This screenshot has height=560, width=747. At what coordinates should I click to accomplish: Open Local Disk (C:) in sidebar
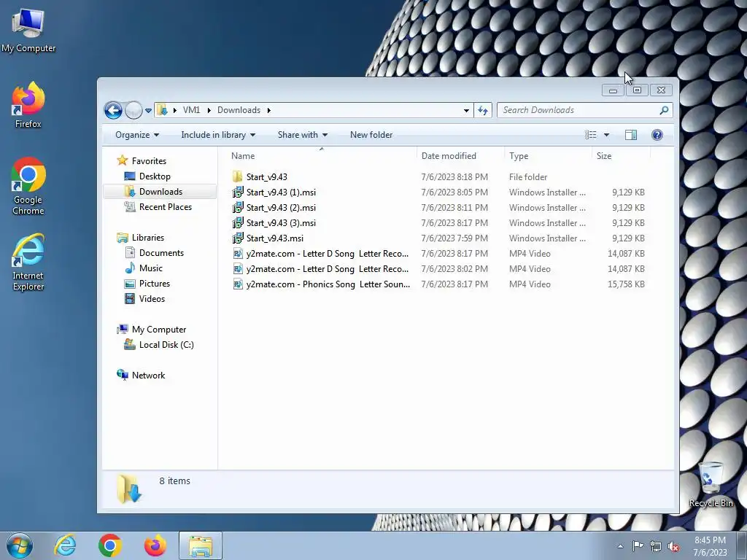click(x=166, y=344)
